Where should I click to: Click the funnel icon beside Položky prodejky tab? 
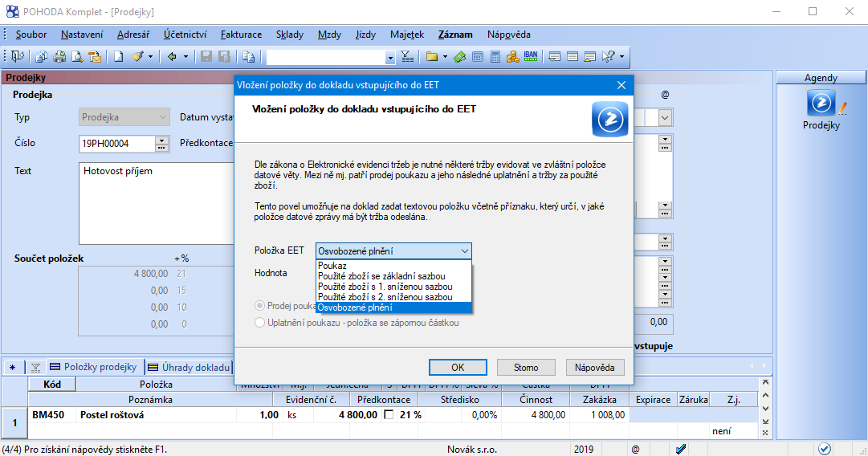pyautogui.click(x=35, y=368)
